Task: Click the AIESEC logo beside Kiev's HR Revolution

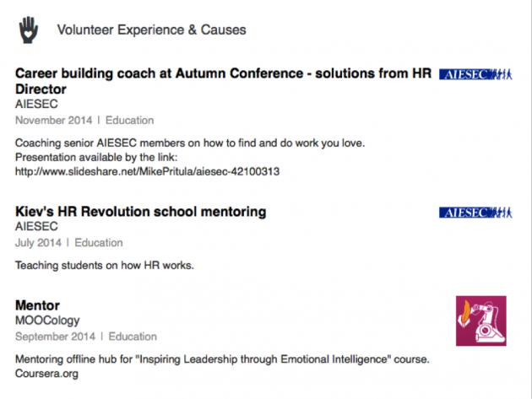Action: (475, 213)
